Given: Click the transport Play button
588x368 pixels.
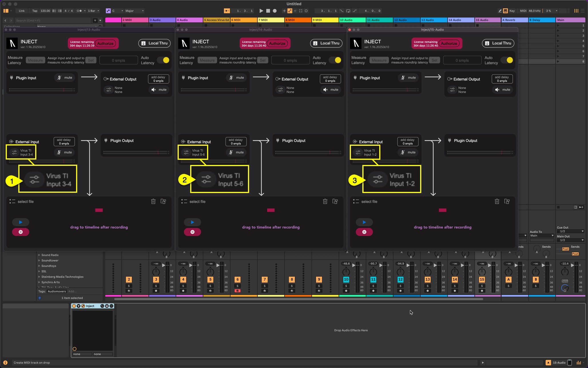Looking at the screenshot, I should point(261,11).
